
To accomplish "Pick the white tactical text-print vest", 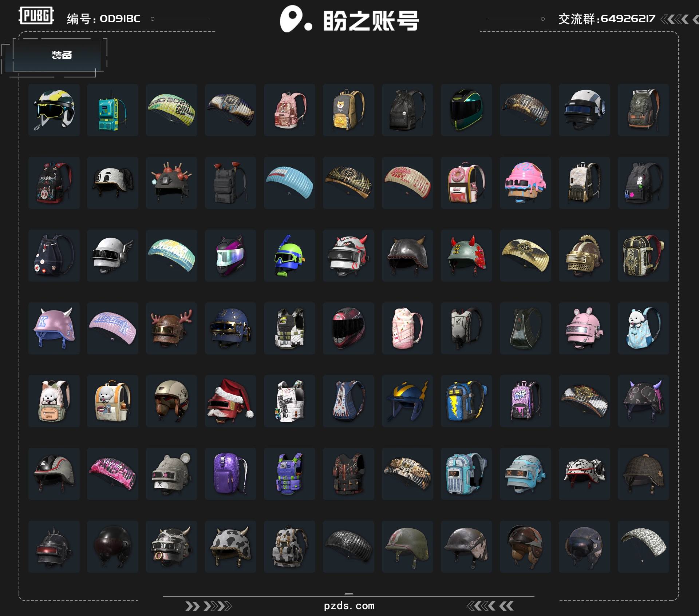I will (289, 401).
